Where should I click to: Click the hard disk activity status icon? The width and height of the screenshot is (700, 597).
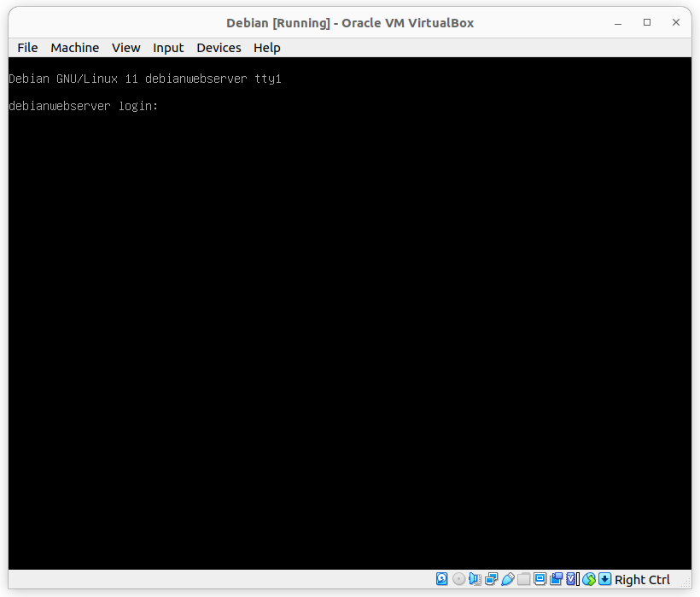coord(441,579)
